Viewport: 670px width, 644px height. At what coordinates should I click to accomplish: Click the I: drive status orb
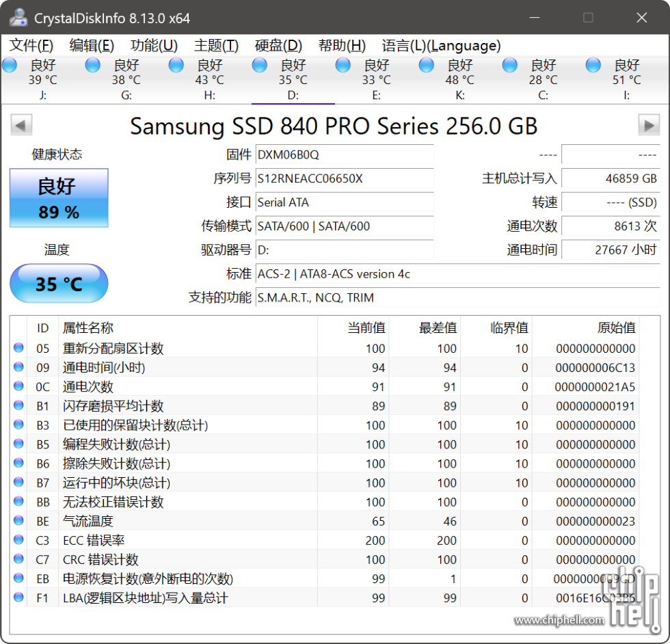(x=593, y=66)
